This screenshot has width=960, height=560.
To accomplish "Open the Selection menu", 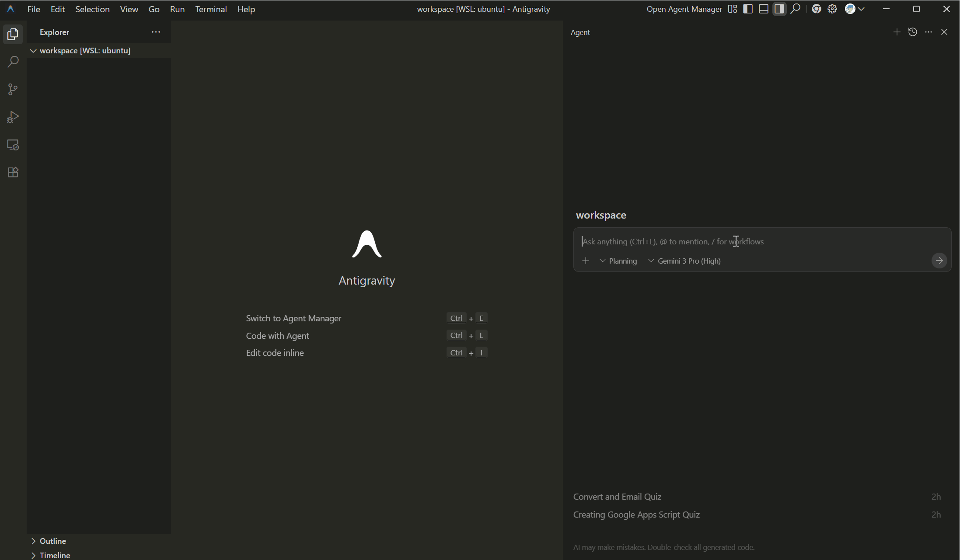I will [92, 9].
